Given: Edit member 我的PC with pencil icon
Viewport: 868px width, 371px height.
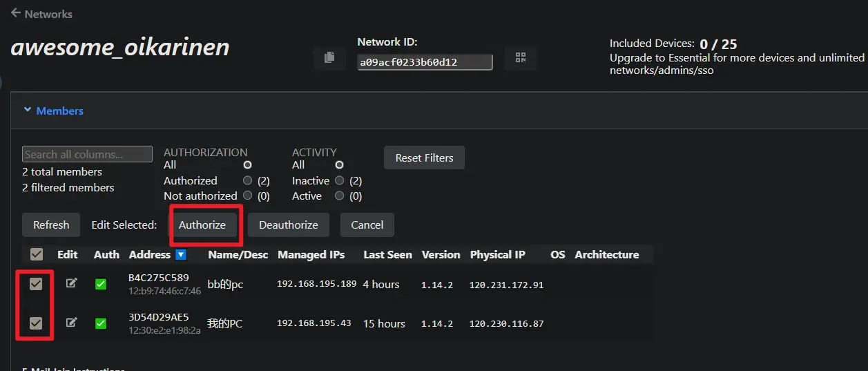Looking at the screenshot, I should point(71,323).
